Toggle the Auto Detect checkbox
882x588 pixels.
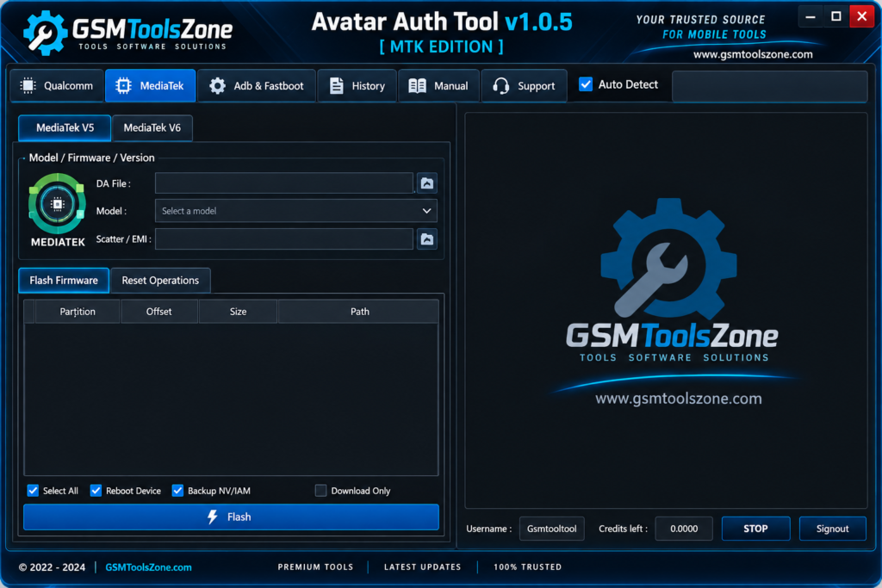point(586,84)
